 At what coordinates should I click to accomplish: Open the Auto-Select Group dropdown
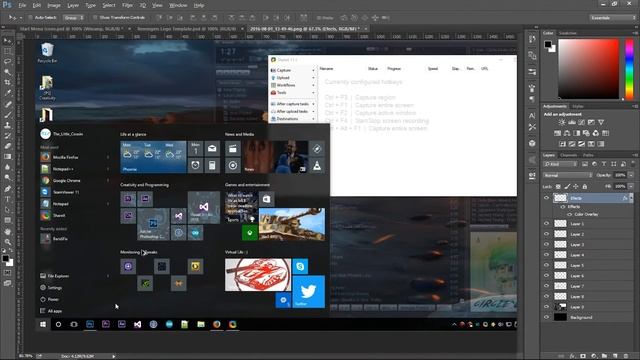73,18
